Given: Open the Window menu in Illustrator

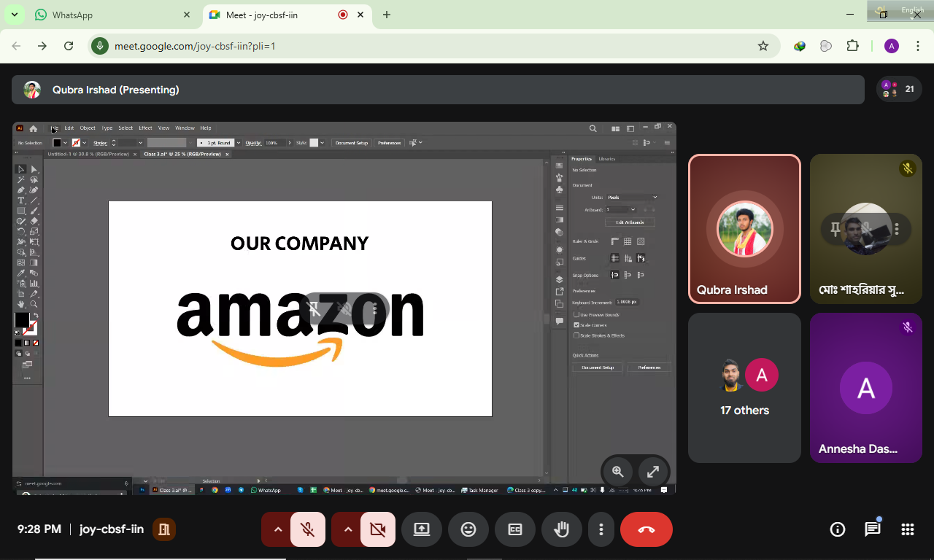Looking at the screenshot, I should tap(185, 128).
